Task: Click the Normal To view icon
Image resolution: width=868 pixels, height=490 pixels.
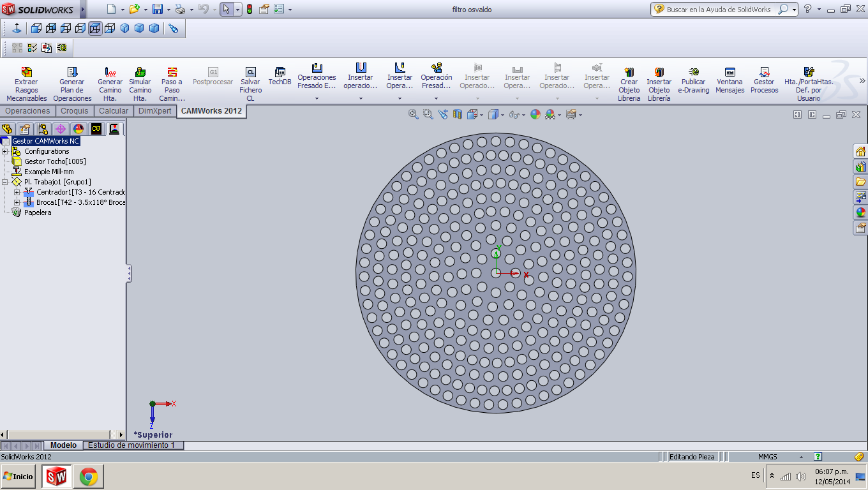Action: [17, 29]
